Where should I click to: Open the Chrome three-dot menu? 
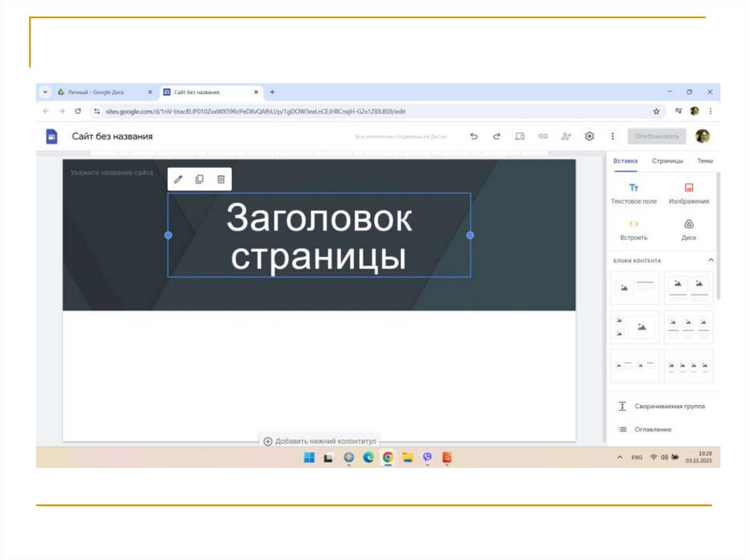click(711, 111)
